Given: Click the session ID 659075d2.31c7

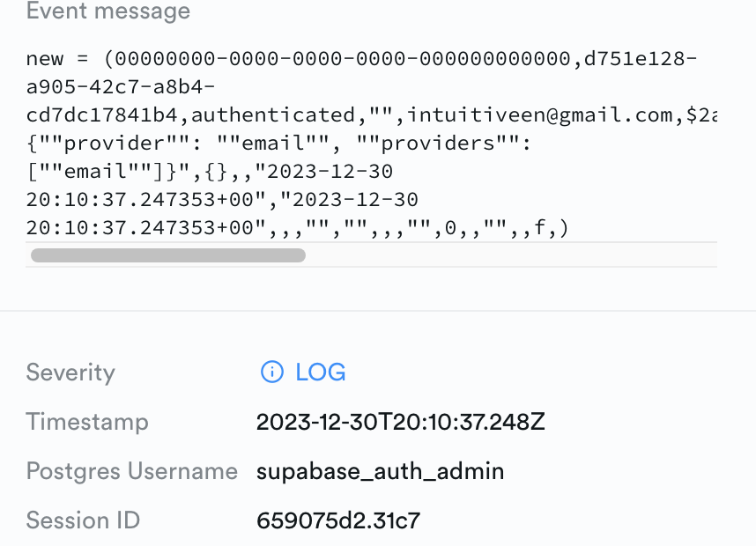Looking at the screenshot, I should (338, 520).
